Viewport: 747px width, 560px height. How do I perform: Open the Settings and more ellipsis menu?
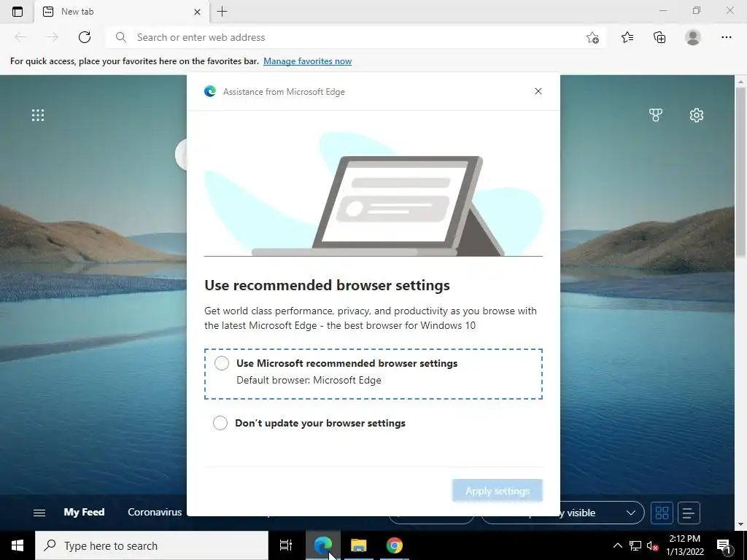[726, 37]
